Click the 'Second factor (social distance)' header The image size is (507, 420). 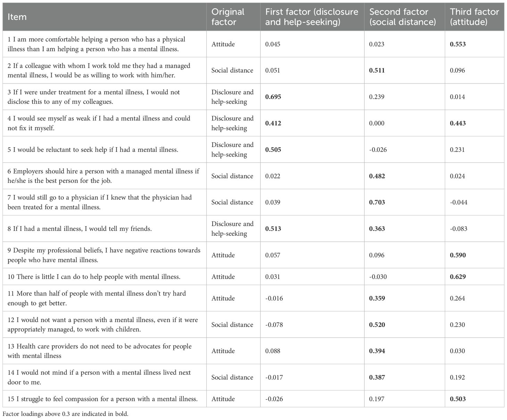point(402,17)
